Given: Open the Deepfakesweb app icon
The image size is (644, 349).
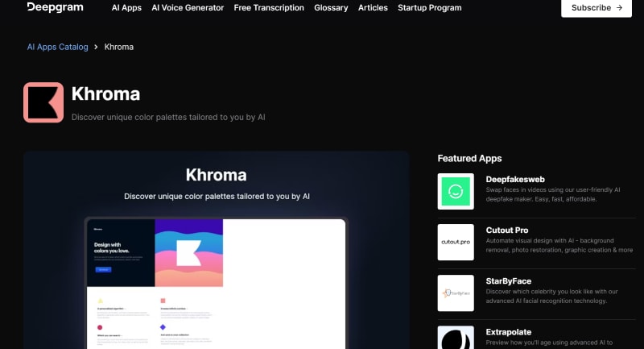Looking at the screenshot, I should tap(456, 191).
